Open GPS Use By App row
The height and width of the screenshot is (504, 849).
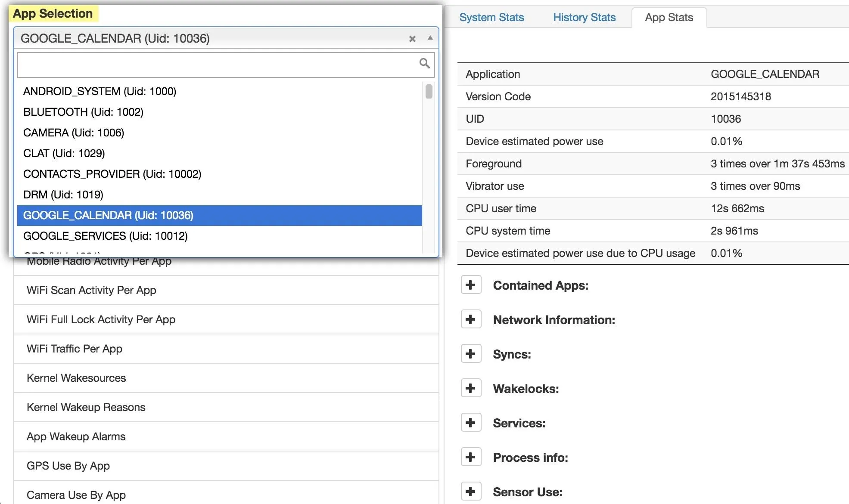(x=226, y=466)
